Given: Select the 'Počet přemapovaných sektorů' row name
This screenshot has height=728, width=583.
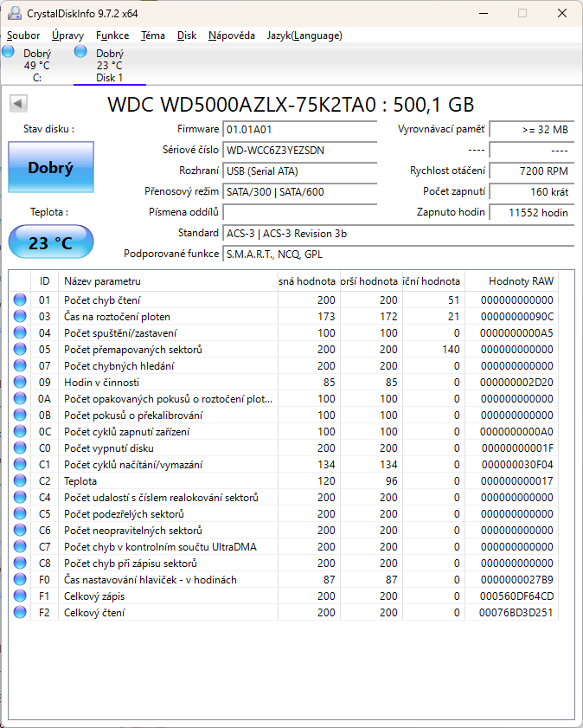Looking at the screenshot, I should click(x=133, y=349).
